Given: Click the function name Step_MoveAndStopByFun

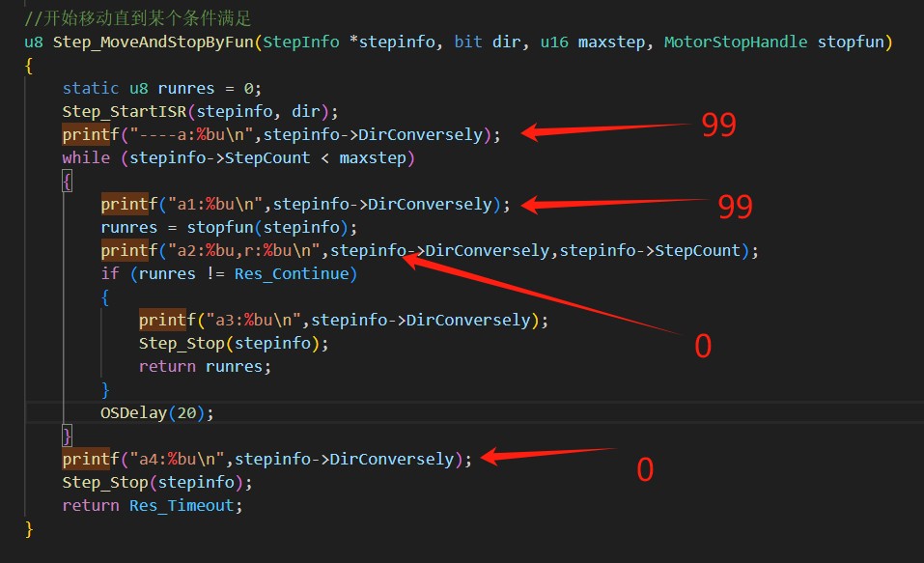Looking at the screenshot, I should click(154, 42).
